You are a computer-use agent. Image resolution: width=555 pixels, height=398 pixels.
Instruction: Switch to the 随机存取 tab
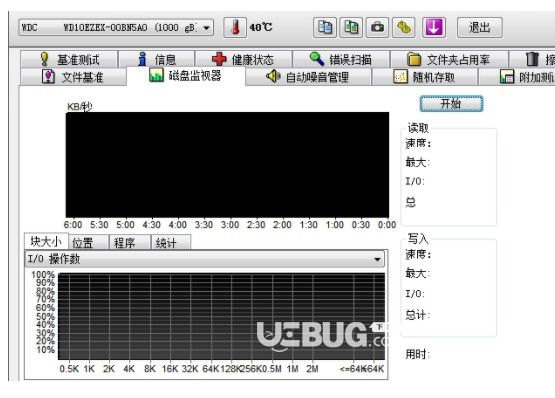(x=425, y=77)
